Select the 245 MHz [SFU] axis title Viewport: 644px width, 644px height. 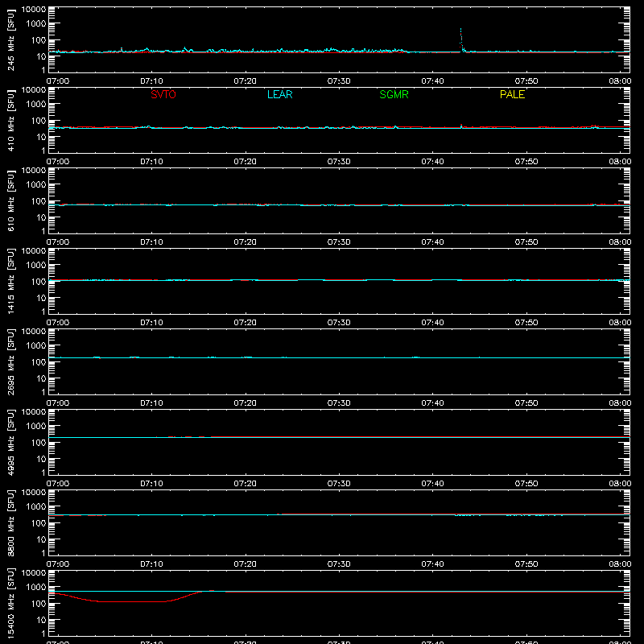point(10,39)
